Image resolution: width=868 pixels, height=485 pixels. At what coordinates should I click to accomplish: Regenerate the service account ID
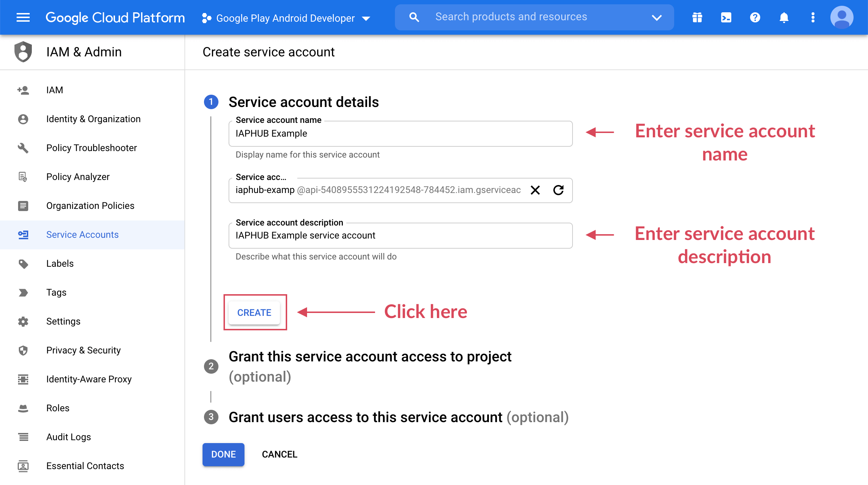pyautogui.click(x=558, y=190)
